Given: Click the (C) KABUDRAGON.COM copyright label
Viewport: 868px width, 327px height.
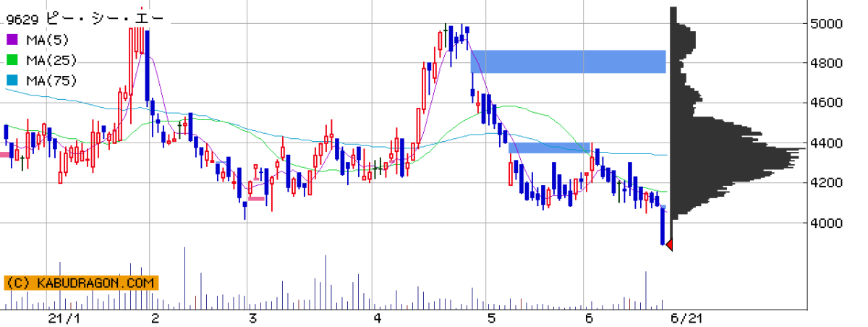Looking at the screenshot, I should point(80,283).
